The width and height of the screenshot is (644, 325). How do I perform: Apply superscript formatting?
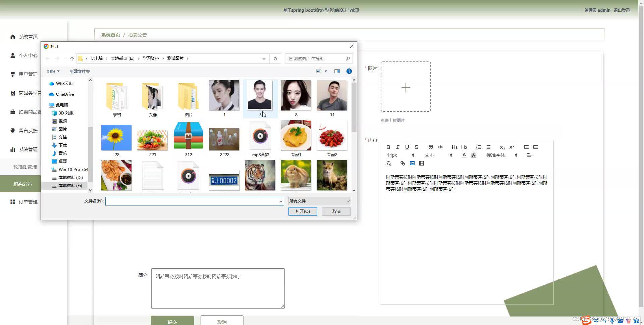click(x=512, y=147)
